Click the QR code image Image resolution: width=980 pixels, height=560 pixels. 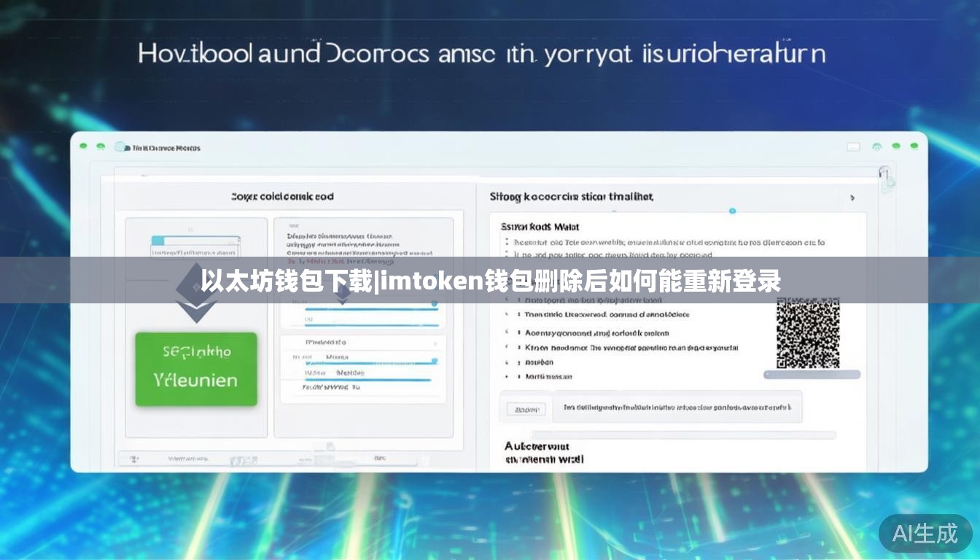[x=807, y=334]
